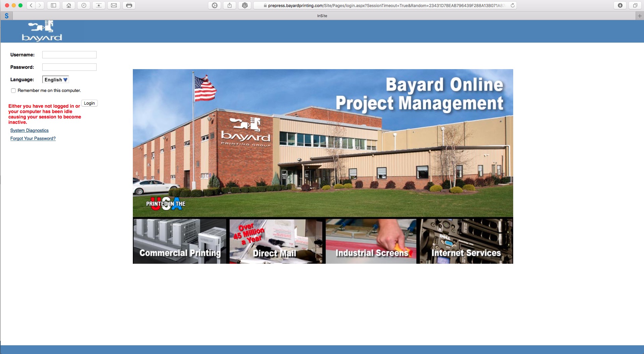This screenshot has width=644, height=354.
Task: Open the Forgot Your Password? link
Action: 33,139
